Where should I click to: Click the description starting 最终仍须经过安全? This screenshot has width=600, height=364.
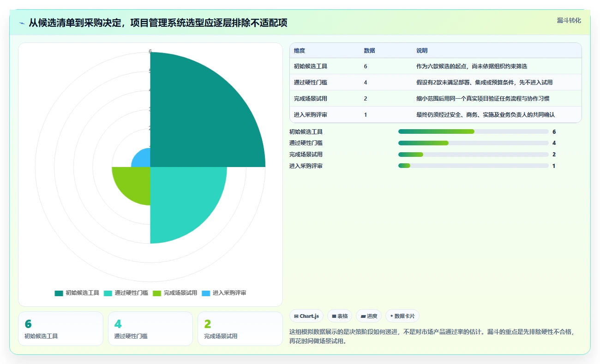tap(486, 115)
